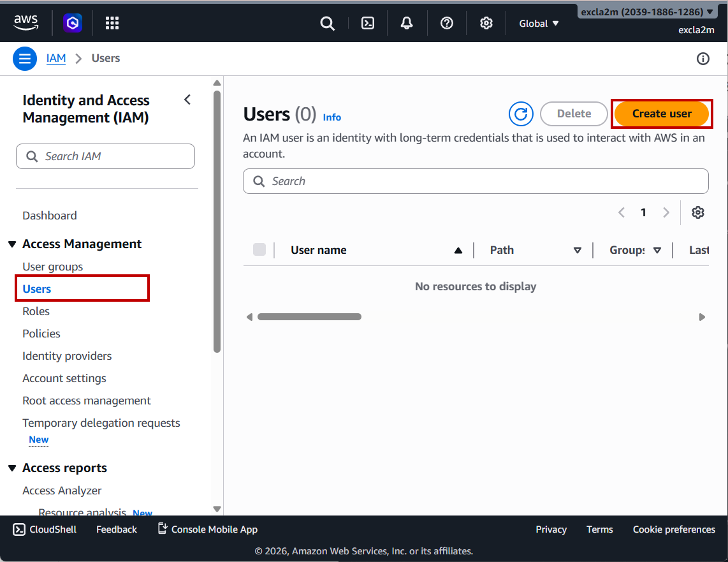The width and height of the screenshot is (728, 562).
Task: Open Roles in the IAM sidebar
Action: (x=36, y=311)
